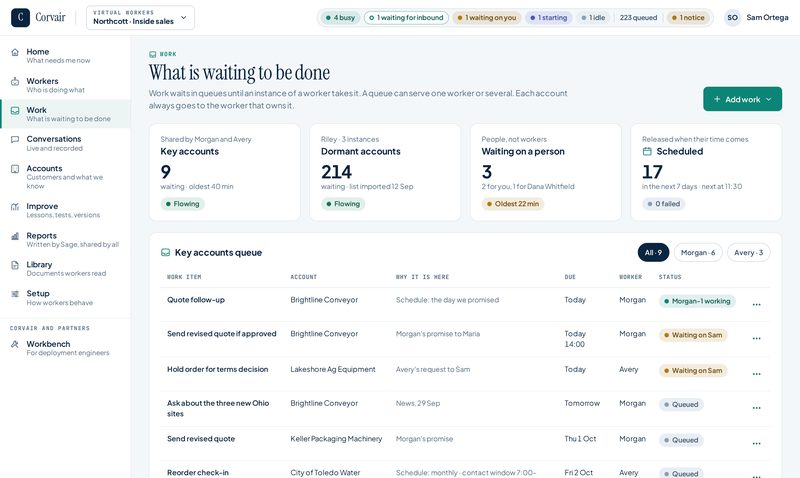800x478 pixels.
Task: Click the 1 starting status pill
Action: point(548,17)
